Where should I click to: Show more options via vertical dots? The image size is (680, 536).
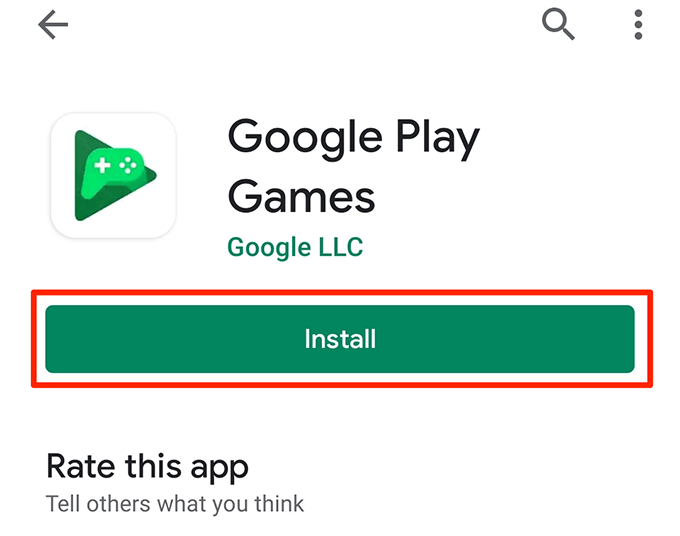pos(638,25)
